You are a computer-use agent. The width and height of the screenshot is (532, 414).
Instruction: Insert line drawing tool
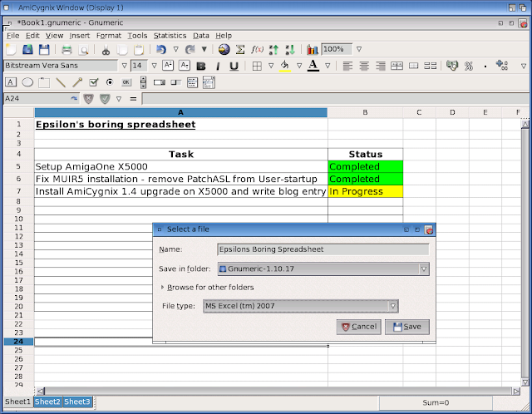pos(61,82)
